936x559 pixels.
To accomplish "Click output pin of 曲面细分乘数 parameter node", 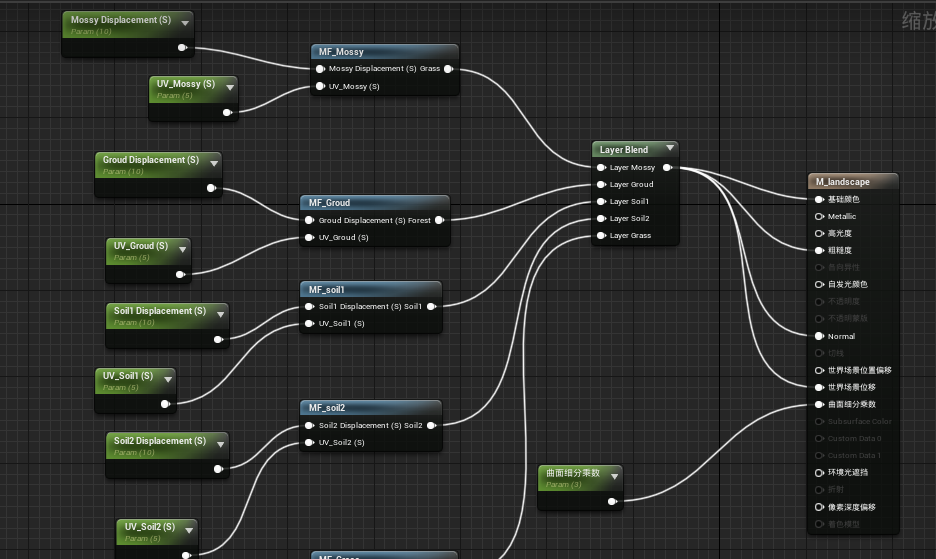I will 612,502.
